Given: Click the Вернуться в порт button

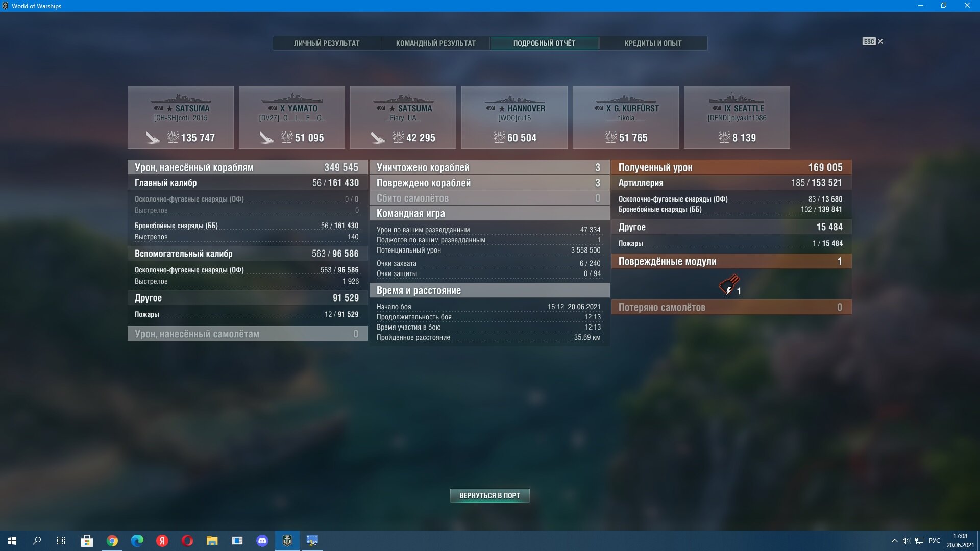Looking at the screenshot, I should (489, 495).
